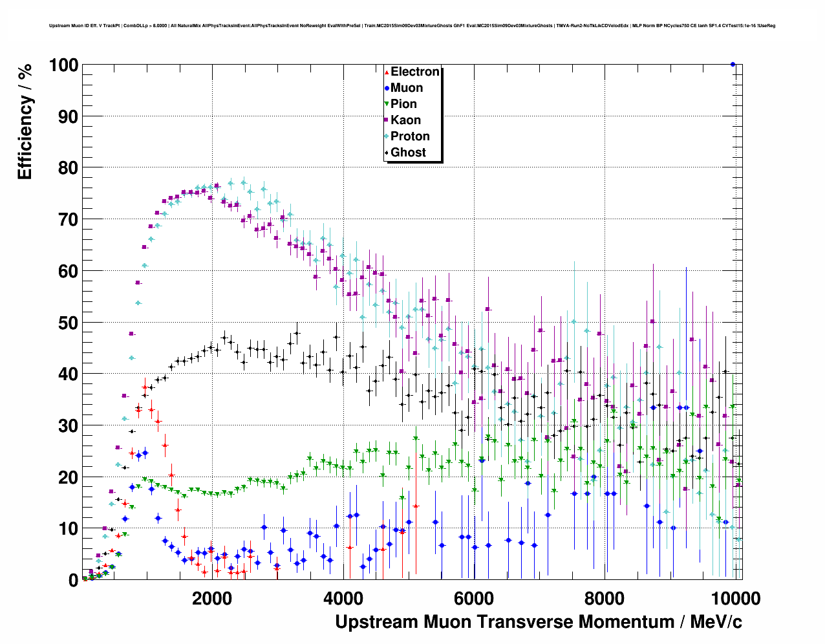
Task: Click the purple Kaon square legend marker
Action: 387,120
